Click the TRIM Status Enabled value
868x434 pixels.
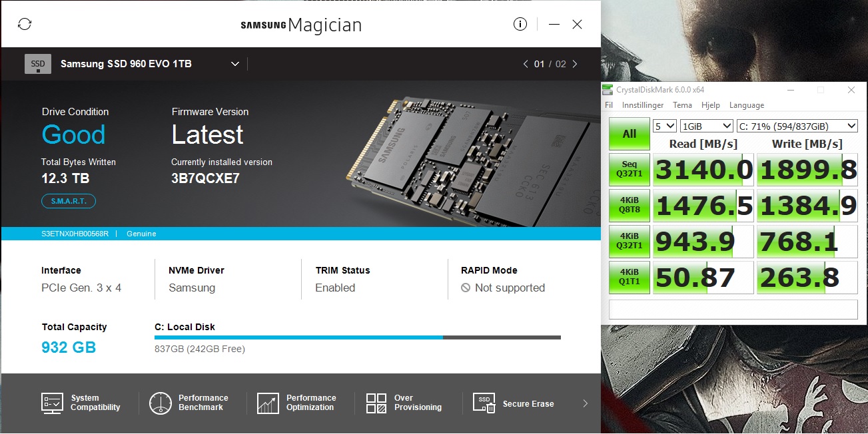335,288
